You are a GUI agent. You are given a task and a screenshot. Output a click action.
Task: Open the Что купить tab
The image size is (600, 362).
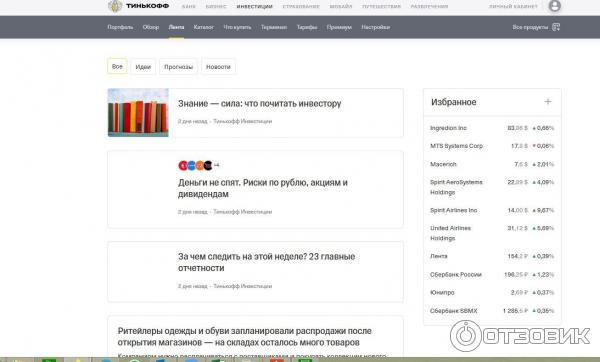coord(237,27)
